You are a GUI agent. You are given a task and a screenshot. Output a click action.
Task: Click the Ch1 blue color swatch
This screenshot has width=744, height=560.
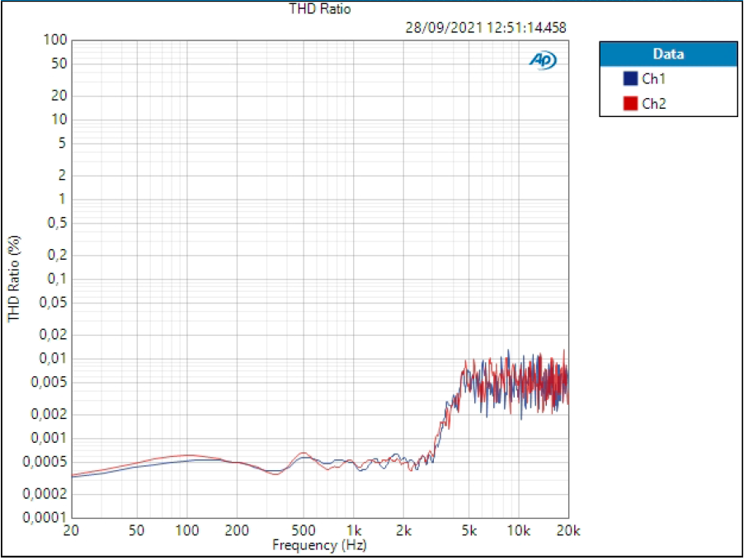tap(629, 78)
